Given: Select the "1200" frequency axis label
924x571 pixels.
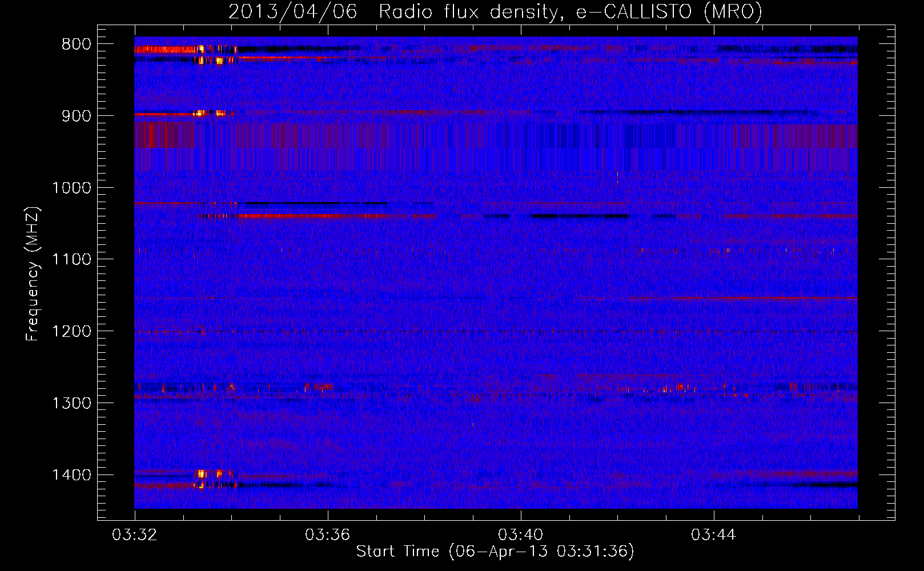Looking at the screenshot, I should [71, 332].
